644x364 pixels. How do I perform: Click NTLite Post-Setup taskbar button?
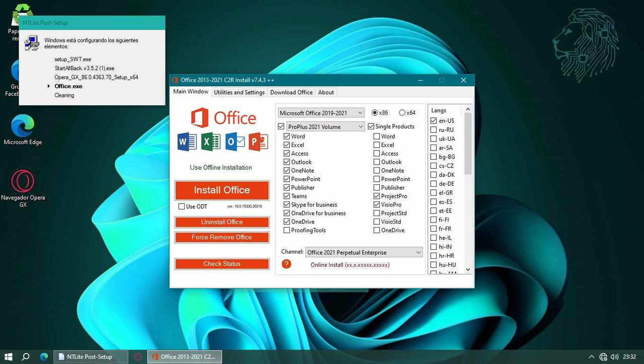(x=90, y=357)
